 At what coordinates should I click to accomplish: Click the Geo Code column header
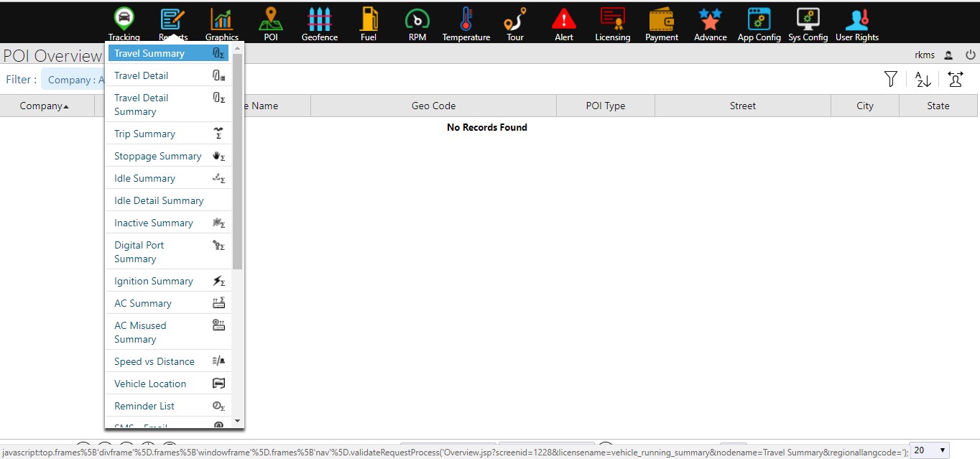433,106
